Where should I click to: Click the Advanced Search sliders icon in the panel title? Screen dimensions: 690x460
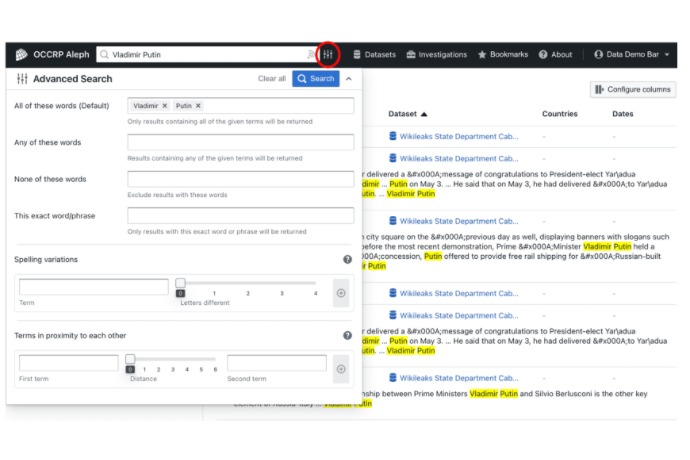pos(22,79)
